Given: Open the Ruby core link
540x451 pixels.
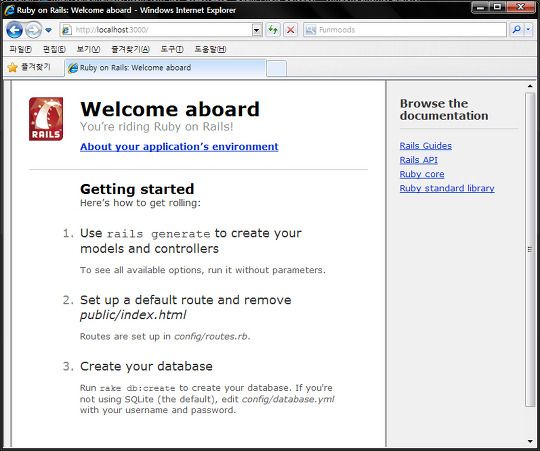Looking at the screenshot, I should pos(422,174).
